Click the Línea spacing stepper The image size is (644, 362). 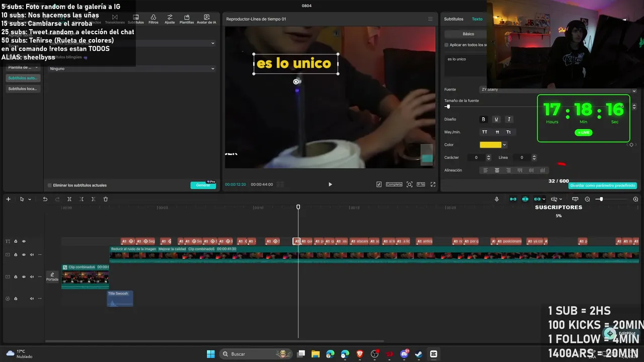point(534,157)
